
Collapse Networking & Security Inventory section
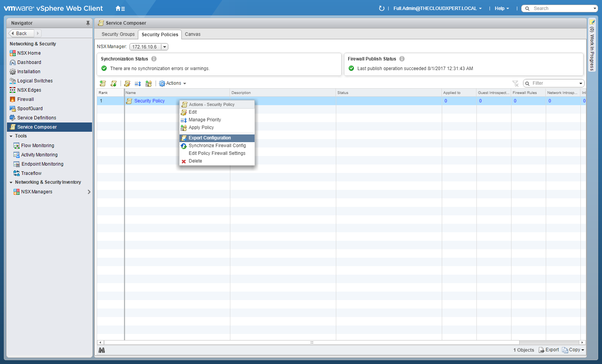pos(11,183)
